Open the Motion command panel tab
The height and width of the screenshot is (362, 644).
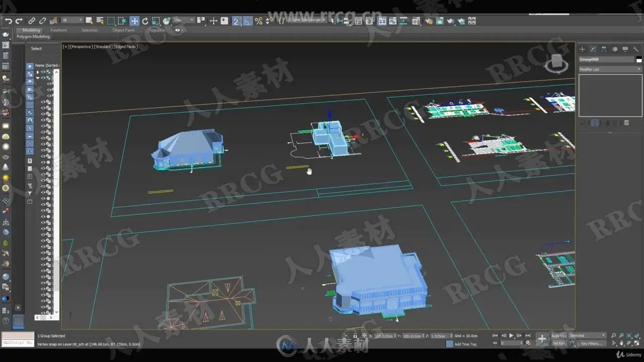614,49
